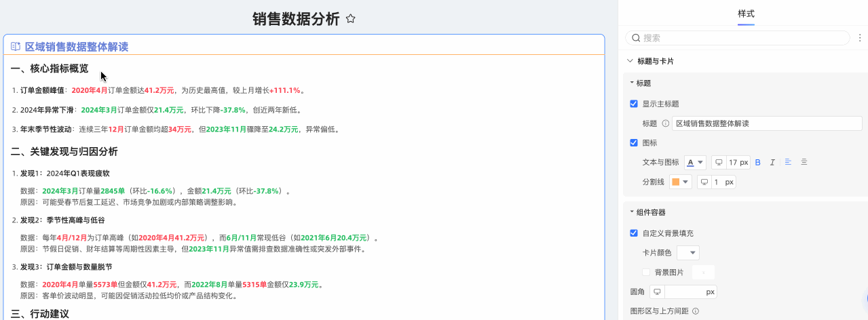This screenshot has height=320, width=868.
Task: Enable 背景图片 checkbox
Action: (x=646, y=272)
